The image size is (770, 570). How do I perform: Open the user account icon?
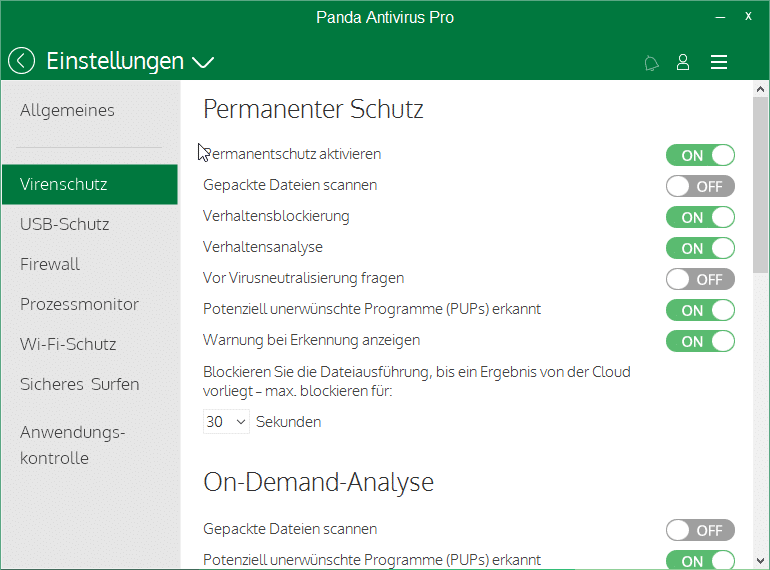pos(683,62)
